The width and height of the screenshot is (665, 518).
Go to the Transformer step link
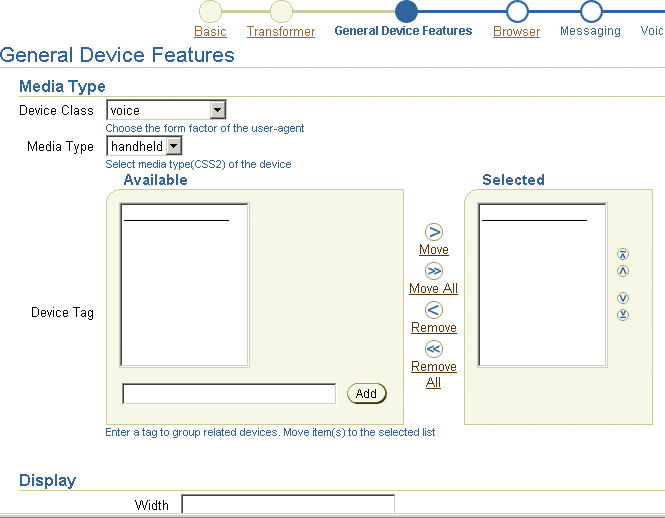click(281, 31)
